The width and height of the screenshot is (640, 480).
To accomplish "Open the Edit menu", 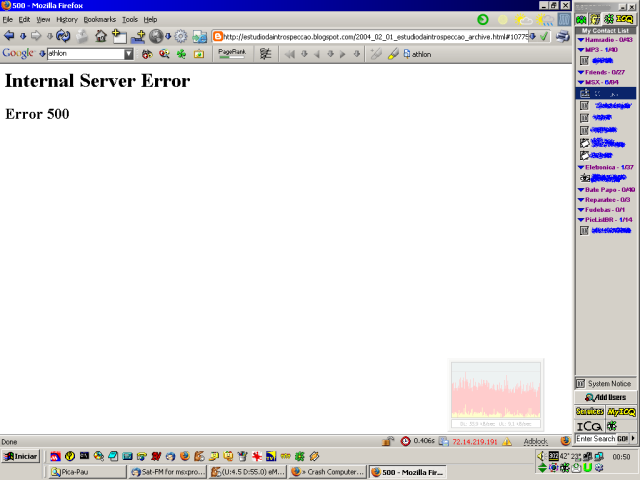I will click(24, 19).
